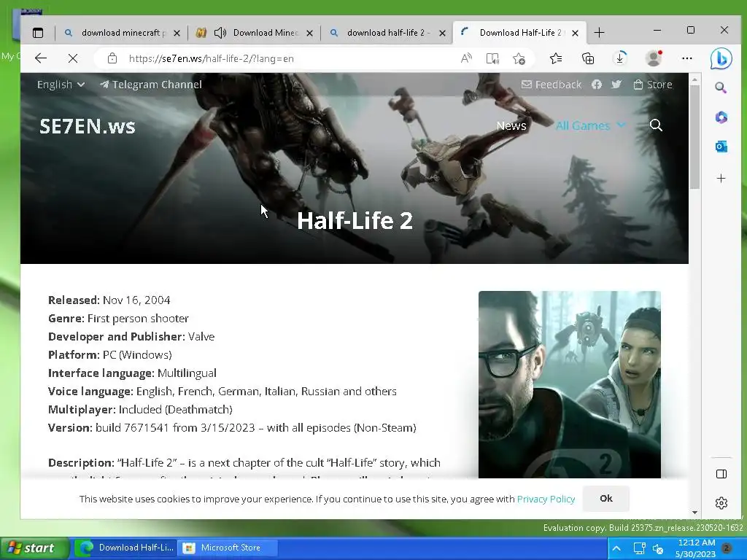This screenshot has width=747, height=560.
Task: Open the taskbar clock and date
Action: click(695, 548)
